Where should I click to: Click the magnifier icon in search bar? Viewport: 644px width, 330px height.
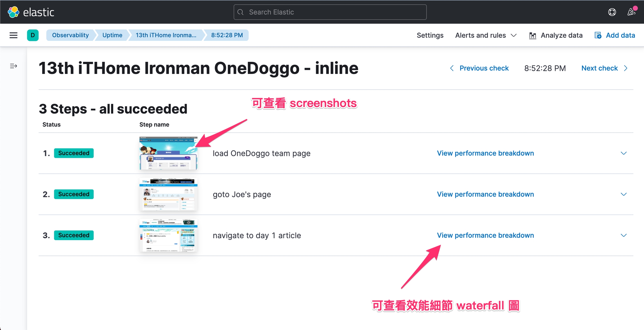240,12
